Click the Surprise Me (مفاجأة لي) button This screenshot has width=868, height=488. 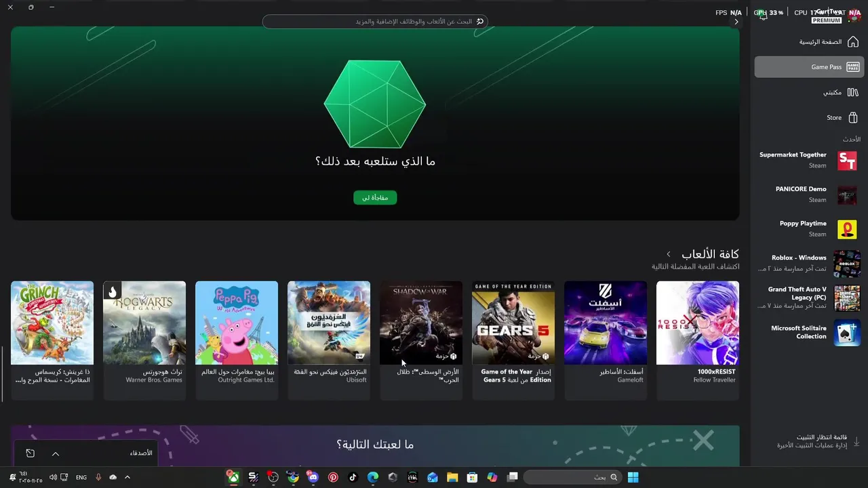click(375, 197)
